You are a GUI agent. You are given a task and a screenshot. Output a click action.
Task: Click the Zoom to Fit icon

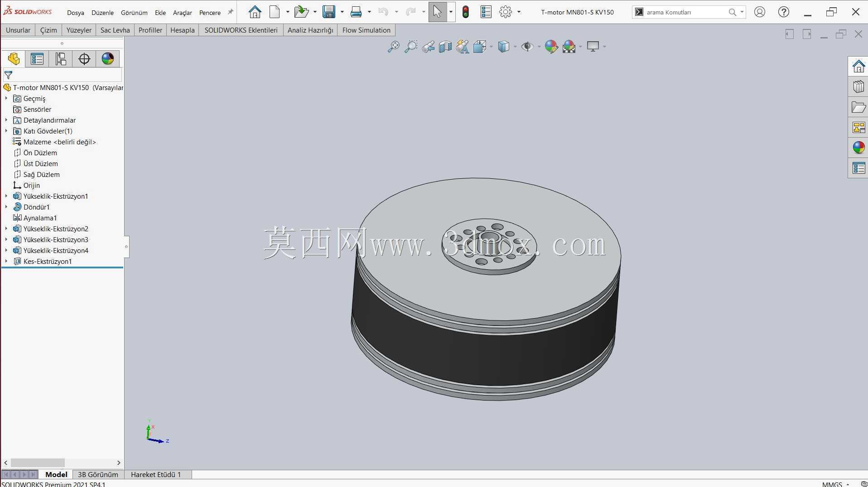click(x=393, y=46)
